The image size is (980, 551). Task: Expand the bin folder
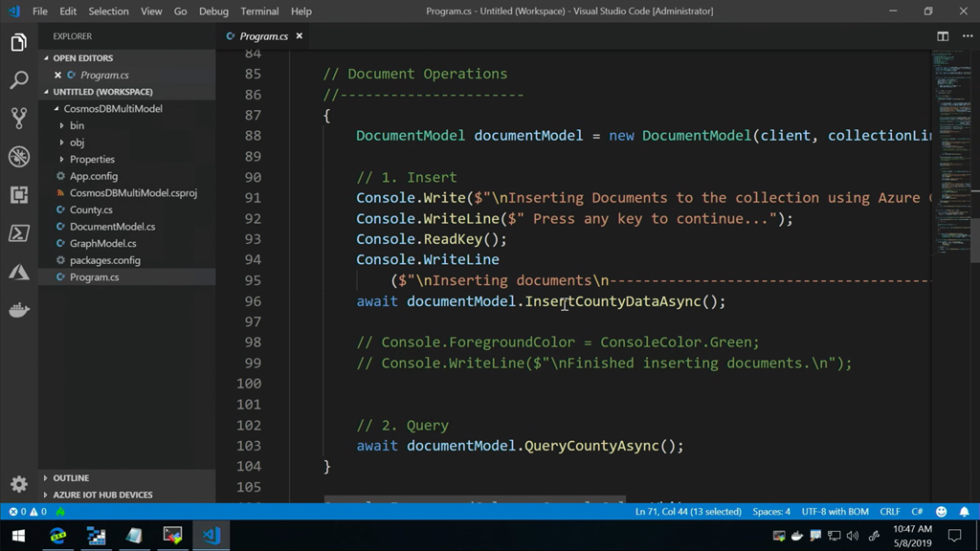pyautogui.click(x=77, y=125)
